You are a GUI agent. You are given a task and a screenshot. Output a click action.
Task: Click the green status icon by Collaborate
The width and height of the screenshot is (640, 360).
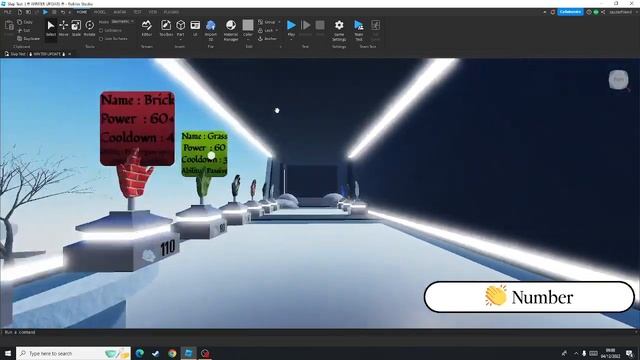click(x=596, y=12)
